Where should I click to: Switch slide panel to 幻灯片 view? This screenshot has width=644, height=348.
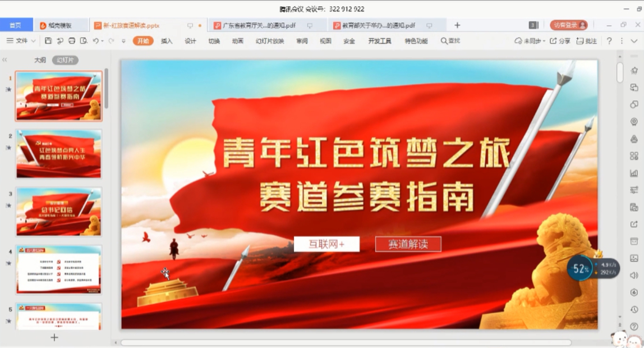pyautogui.click(x=65, y=60)
